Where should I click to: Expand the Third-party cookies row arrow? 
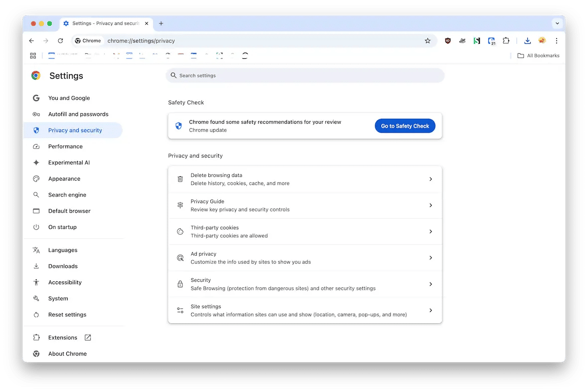coord(431,231)
